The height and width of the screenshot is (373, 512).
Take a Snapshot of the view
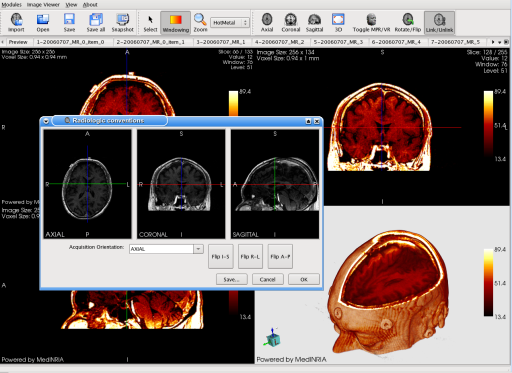click(x=122, y=22)
